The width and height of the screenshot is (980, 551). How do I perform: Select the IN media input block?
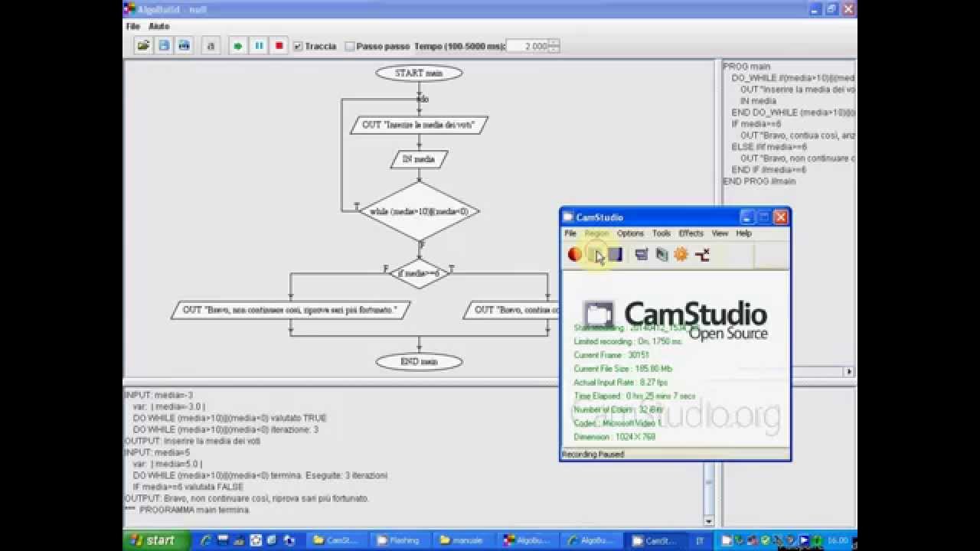(419, 159)
